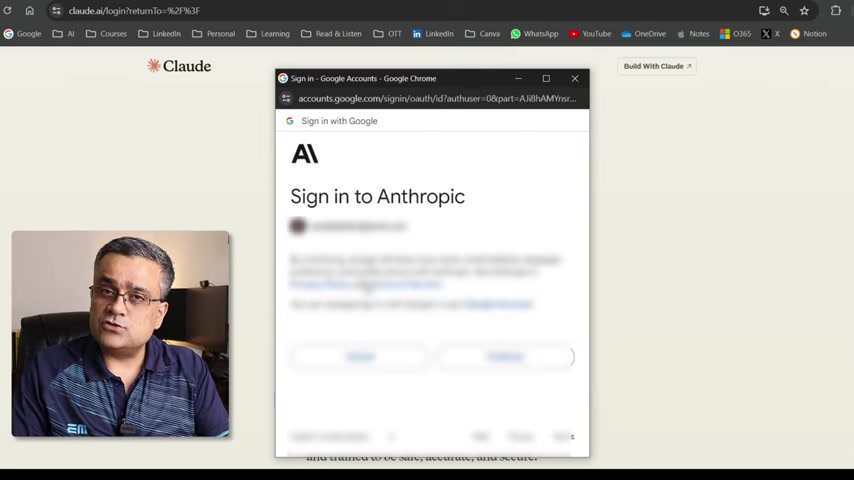
Task: Open site settings icon in popup address bar
Action: point(286,99)
